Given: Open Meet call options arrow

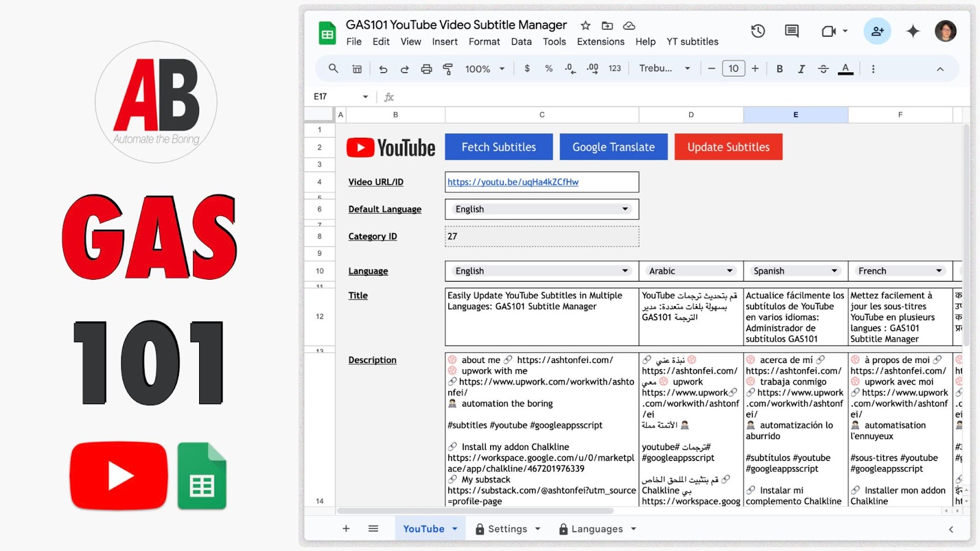Looking at the screenshot, I should click(845, 31).
